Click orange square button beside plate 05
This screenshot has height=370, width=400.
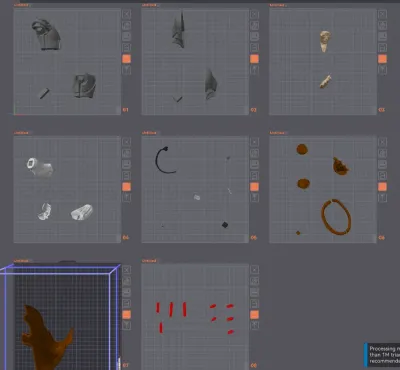tap(254, 187)
